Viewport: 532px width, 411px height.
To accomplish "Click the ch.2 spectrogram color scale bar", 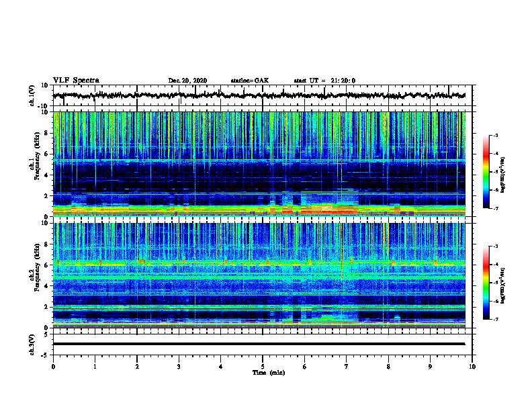I will [486, 283].
